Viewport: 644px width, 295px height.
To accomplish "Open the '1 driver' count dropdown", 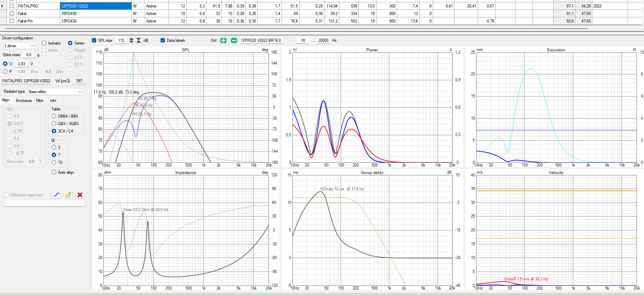I will tap(19, 46).
